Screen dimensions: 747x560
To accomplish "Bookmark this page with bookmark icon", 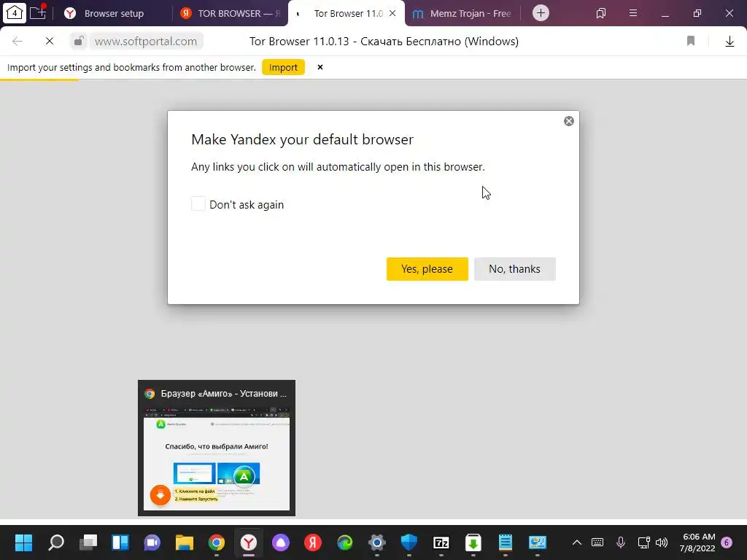I will click(691, 42).
